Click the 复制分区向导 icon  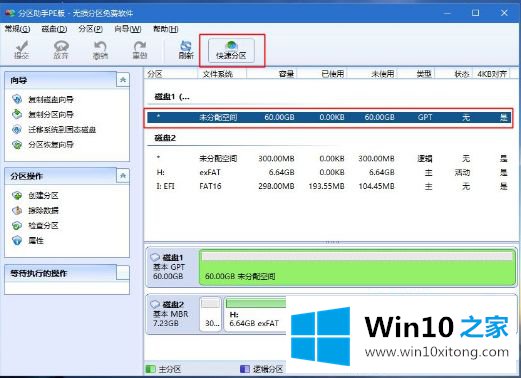pos(17,114)
